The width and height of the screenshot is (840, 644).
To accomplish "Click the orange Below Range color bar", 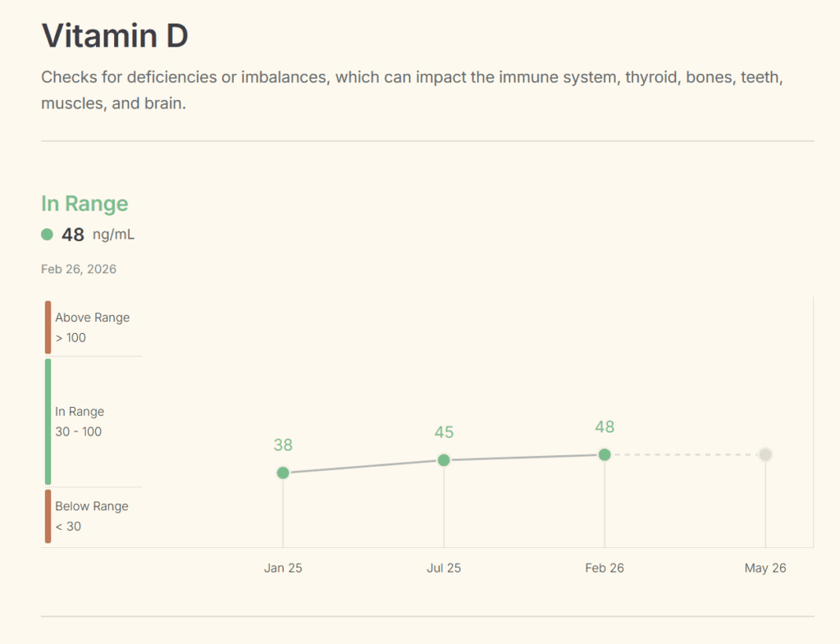I will (48, 516).
